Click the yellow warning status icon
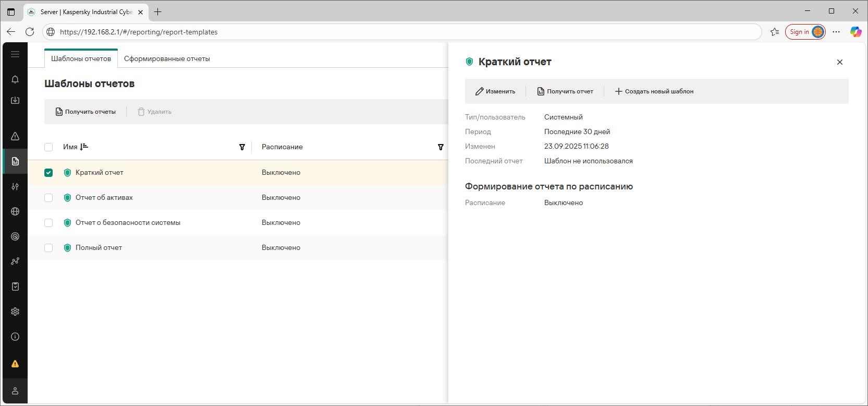Screen dimensions: 868x406 (15, 364)
